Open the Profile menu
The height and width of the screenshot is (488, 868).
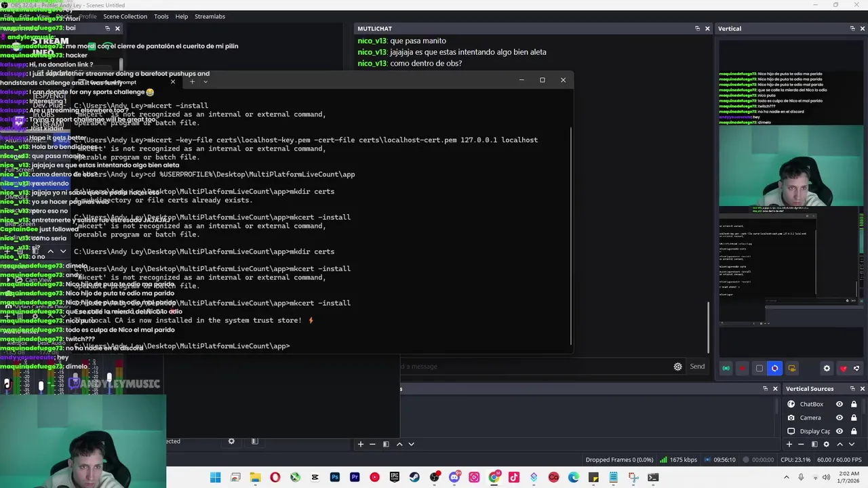(x=87, y=16)
